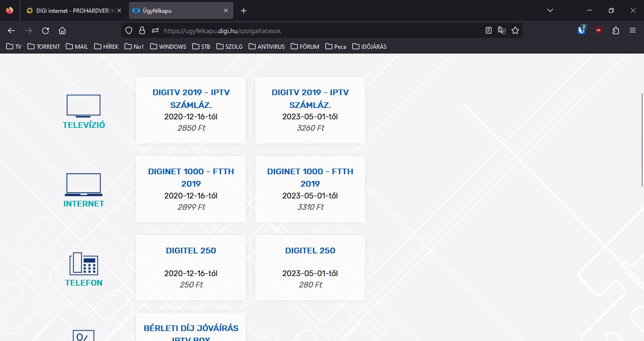The height and width of the screenshot is (341, 644).
Task: Click the Firefox logo icon in tab bar
Action: point(9,10)
